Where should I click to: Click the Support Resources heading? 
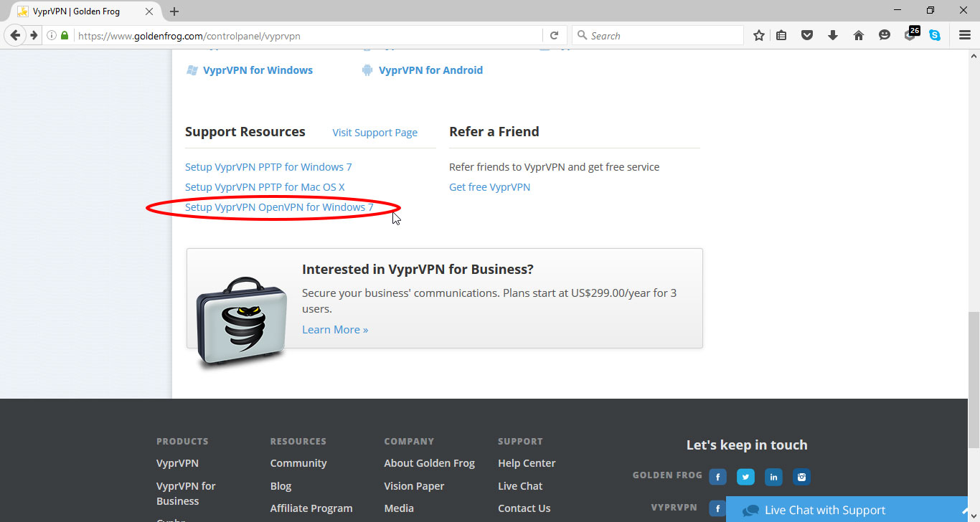[245, 132]
